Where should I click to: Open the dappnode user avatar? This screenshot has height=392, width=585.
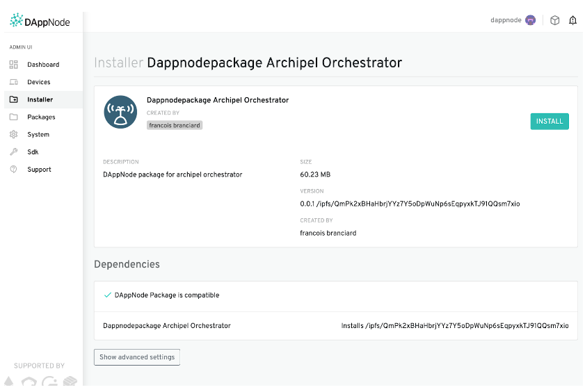(530, 20)
